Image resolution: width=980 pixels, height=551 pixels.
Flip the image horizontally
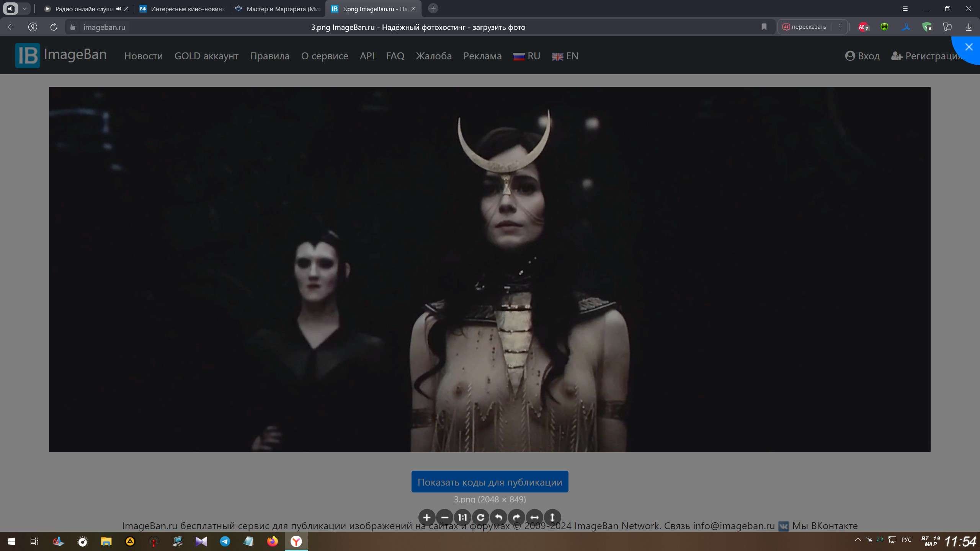[534, 518]
